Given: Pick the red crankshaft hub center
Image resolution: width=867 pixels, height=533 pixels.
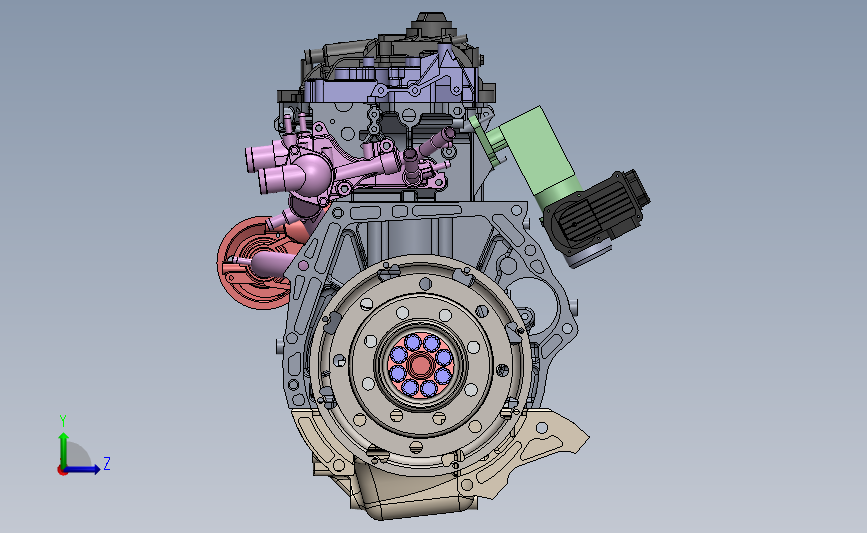Looking at the screenshot, I should tap(420, 365).
